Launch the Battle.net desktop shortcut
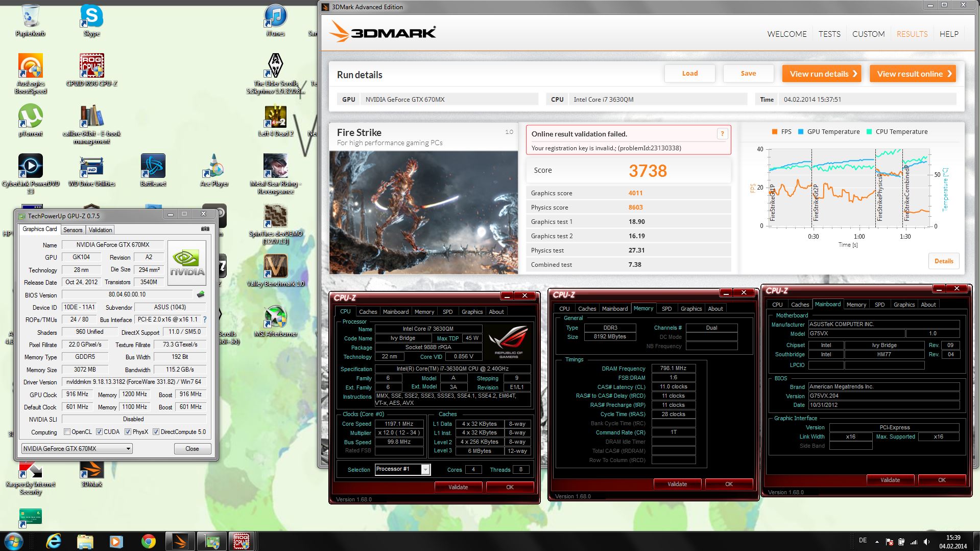The image size is (980, 551). point(153,170)
